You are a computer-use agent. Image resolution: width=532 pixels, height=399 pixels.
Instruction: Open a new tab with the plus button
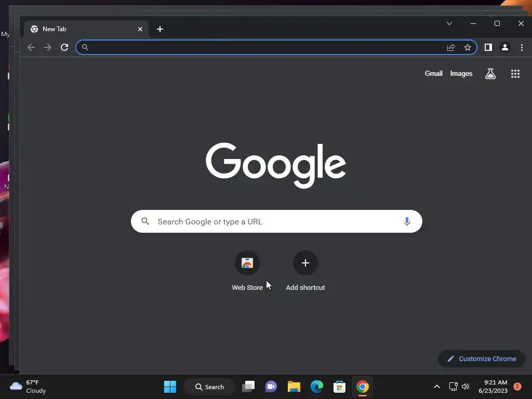coord(160,29)
